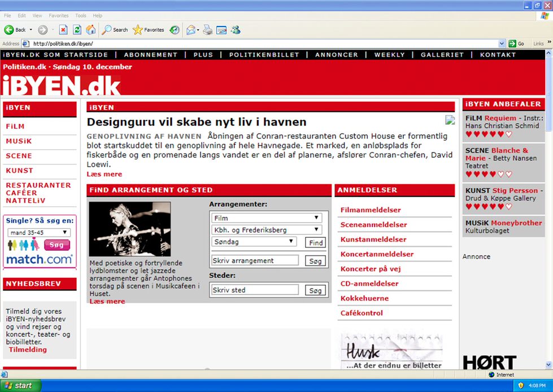Click the Skriv sted text field
This screenshot has height=392, width=553.
[x=255, y=290]
